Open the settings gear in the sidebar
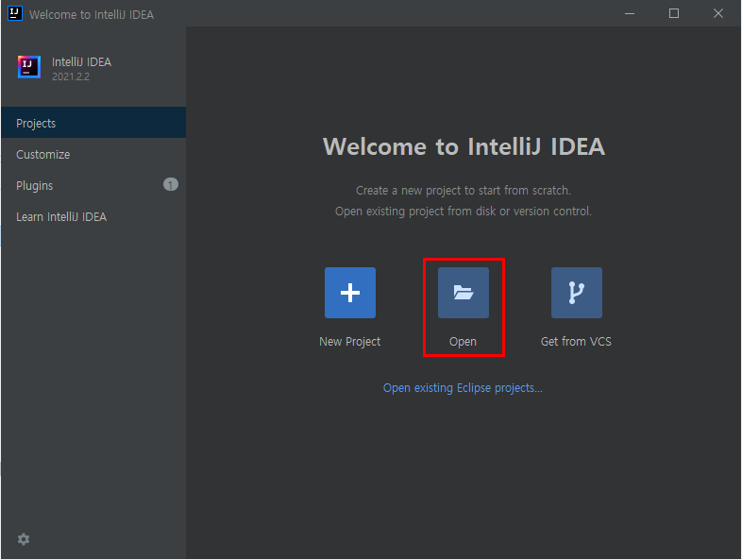This screenshot has height=560, width=742. 24,538
